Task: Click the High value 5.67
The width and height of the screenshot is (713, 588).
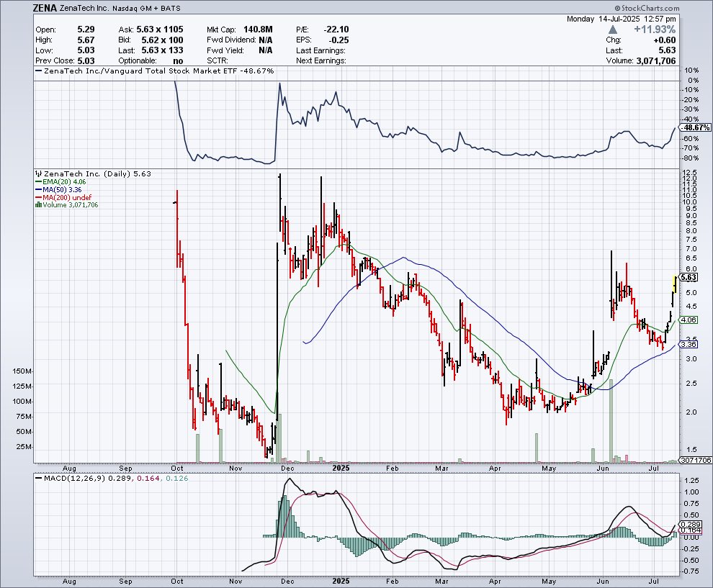Action: pos(86,40)
